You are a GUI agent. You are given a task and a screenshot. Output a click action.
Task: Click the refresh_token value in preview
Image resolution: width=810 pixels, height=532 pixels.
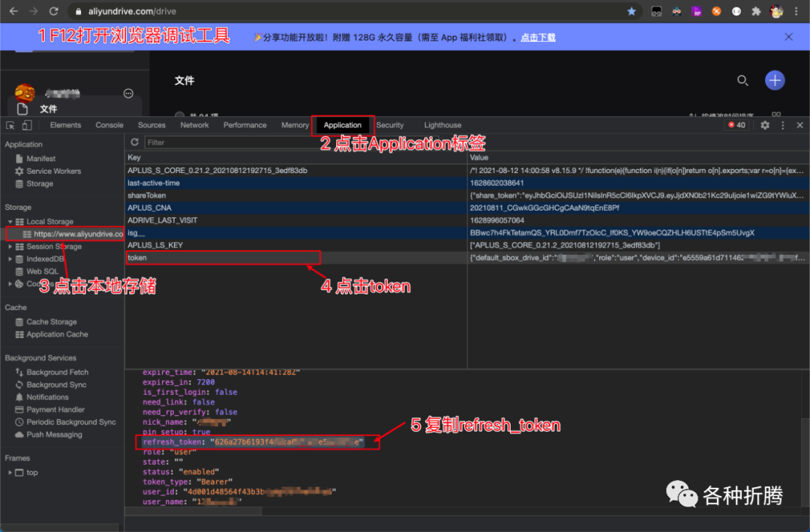point(286,442)
